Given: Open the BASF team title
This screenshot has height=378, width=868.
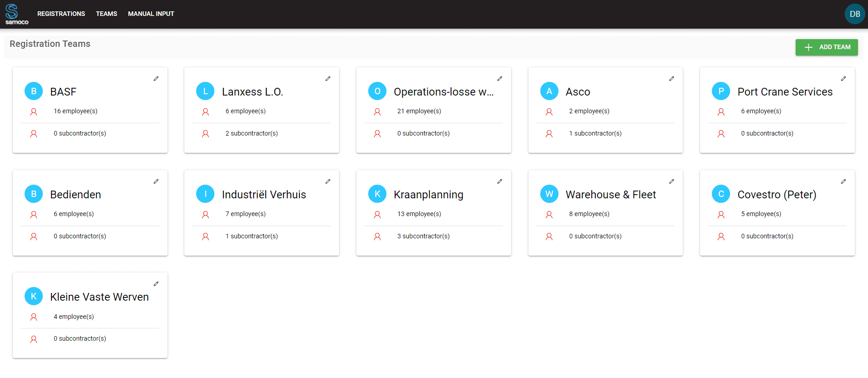Looking at the screenshot, I should tap(63, 92).
